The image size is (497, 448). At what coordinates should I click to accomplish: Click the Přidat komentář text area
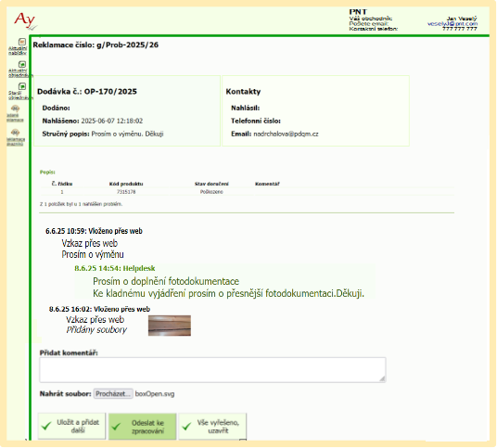pyautogui.click(x=212, y=370)
